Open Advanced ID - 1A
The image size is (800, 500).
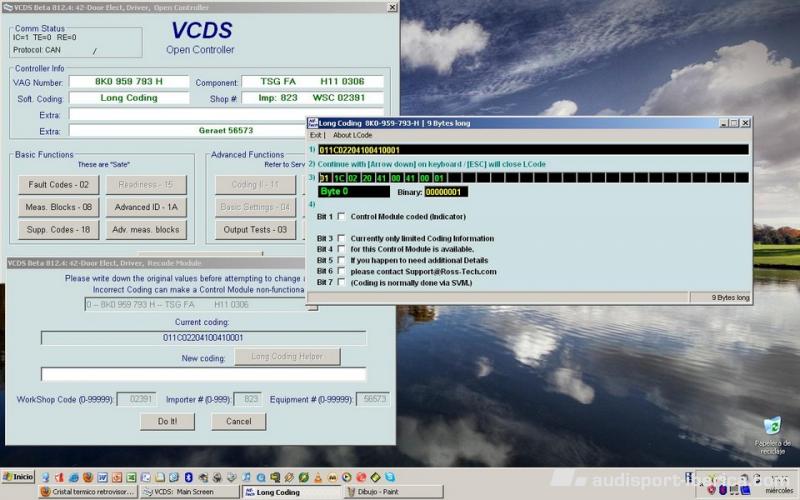pyautogui.click(x=146, y=207)
